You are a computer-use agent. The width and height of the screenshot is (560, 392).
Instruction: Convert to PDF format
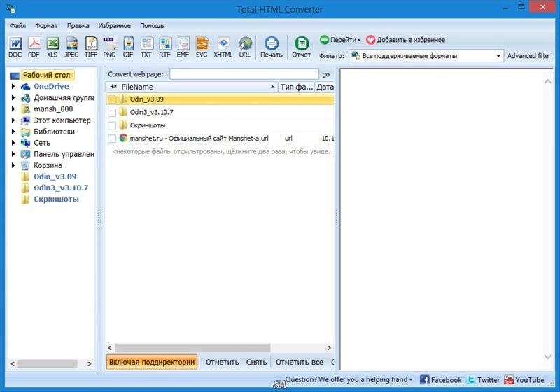[34, 47]
